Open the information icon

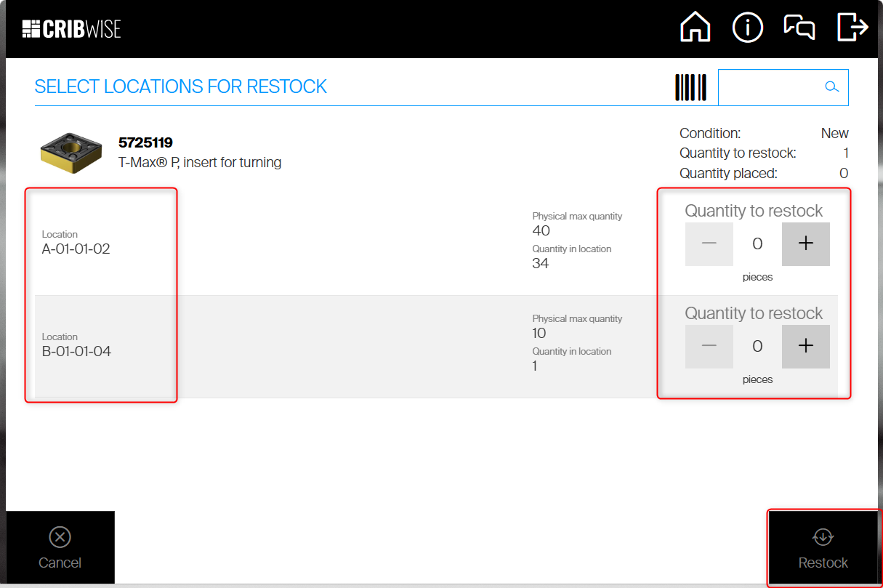[748, 28]
